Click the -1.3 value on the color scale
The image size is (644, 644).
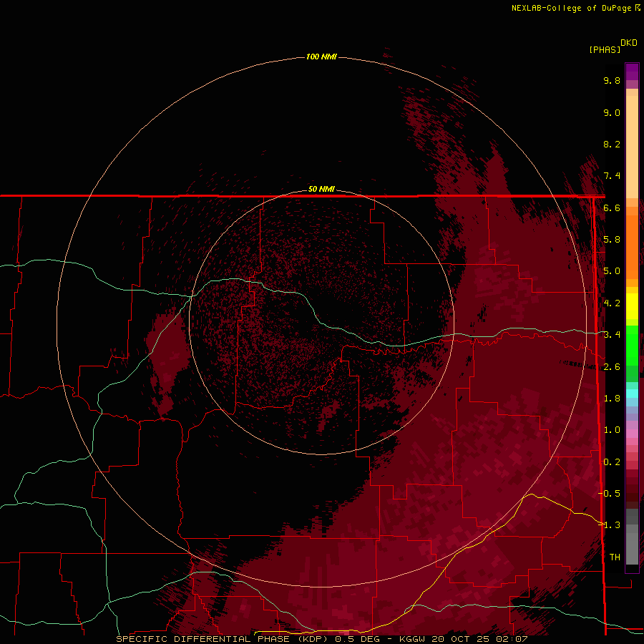tap(610, 525)
